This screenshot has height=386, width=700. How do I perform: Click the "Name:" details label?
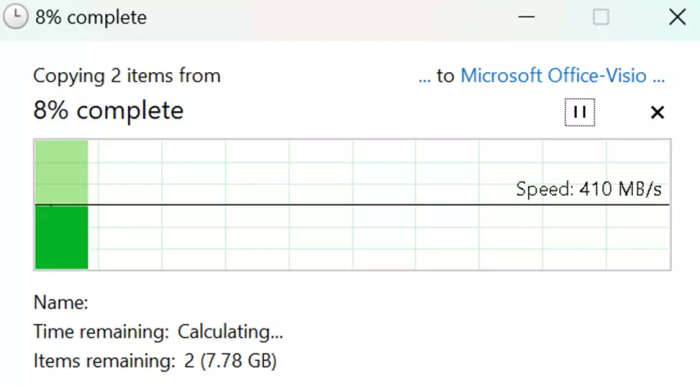[61, 303]
